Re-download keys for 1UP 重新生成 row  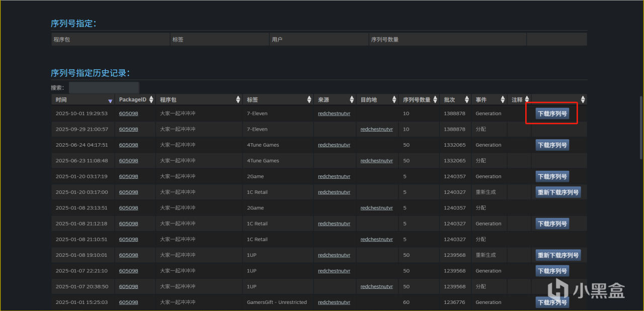pos(558,255)
